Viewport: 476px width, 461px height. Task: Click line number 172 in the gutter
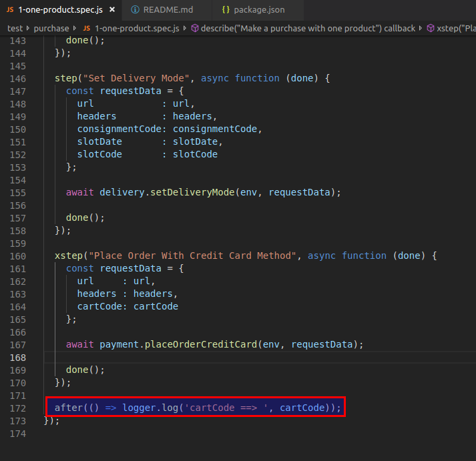18,408
